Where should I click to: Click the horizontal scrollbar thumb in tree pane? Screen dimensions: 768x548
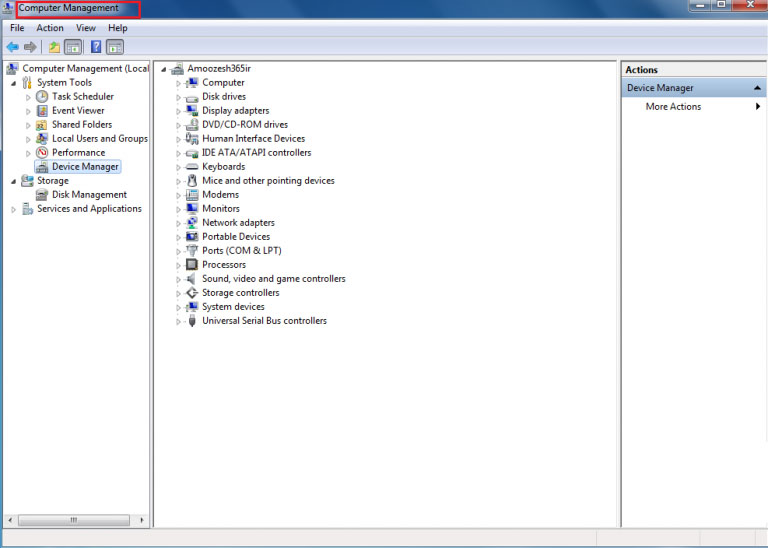[x=74, y=520]
